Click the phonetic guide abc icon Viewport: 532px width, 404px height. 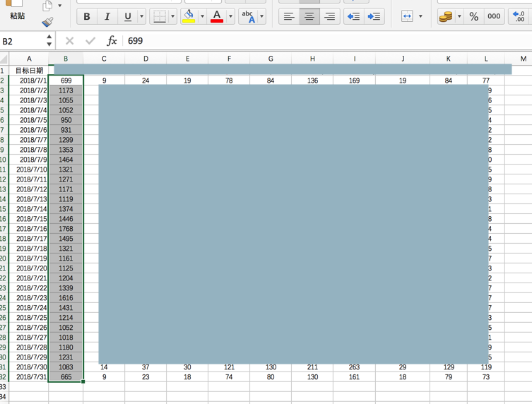coord(249,16)
